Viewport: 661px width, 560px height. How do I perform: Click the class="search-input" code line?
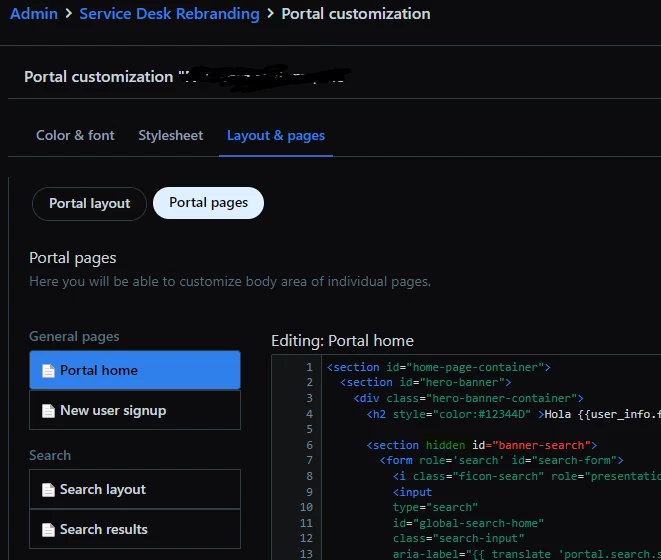[x=459, y=538]
